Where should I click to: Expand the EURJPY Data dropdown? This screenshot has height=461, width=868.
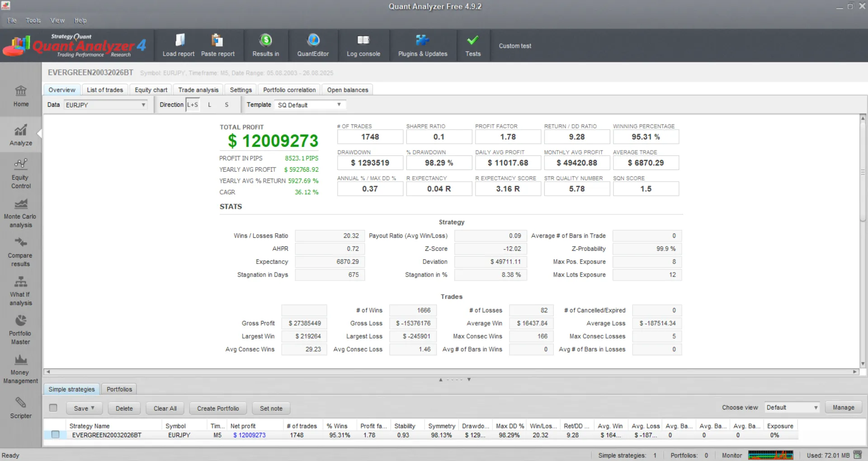click(106, 105)
